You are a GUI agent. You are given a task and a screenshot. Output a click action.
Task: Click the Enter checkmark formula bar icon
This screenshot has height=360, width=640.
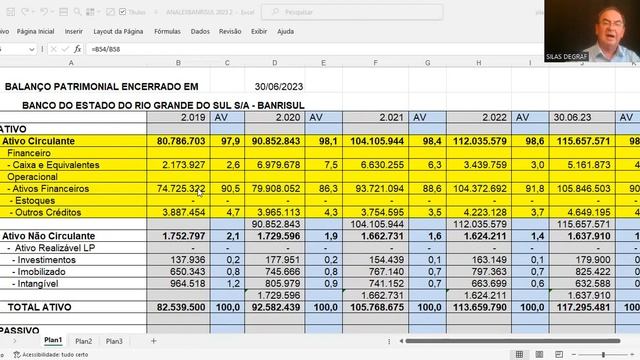click(x=65, y=49)
